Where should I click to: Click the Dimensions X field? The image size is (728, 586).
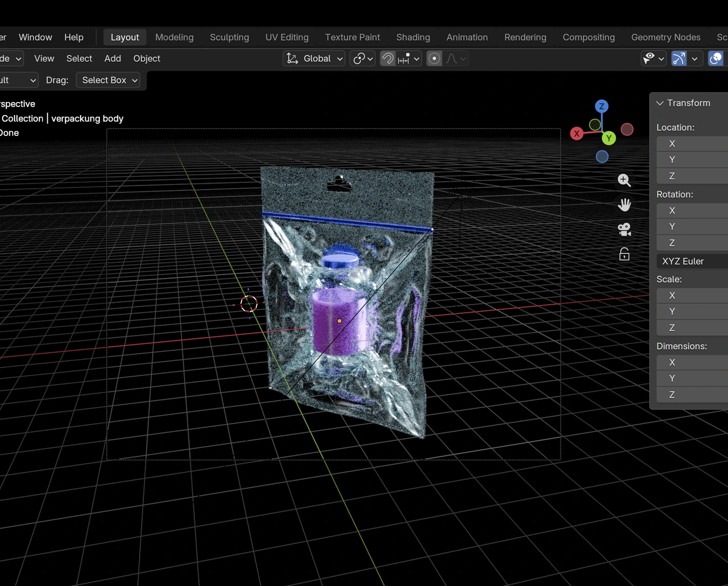click(x=692, y=363)
